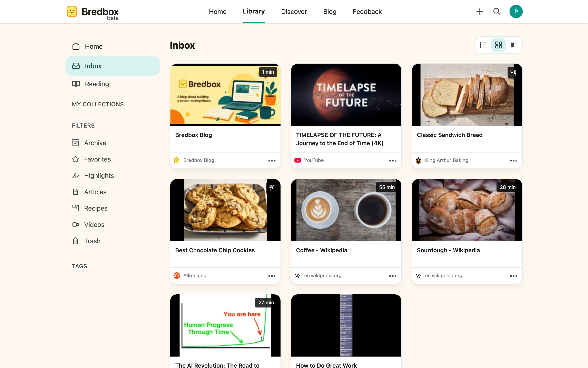Click the King Arthur Baking source label
Screen dimensions: 588x368
tap(447, 160)
